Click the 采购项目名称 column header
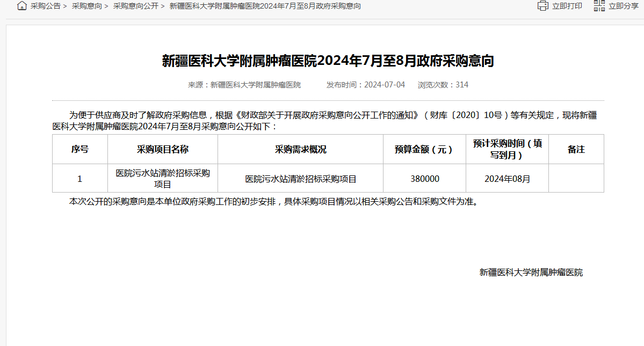Viewport: 644px width, 346px height. [x=163, y=149]
